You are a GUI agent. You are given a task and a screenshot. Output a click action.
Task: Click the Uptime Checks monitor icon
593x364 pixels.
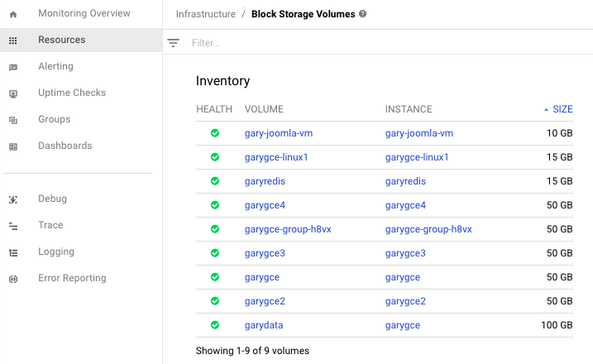[13, 93]
